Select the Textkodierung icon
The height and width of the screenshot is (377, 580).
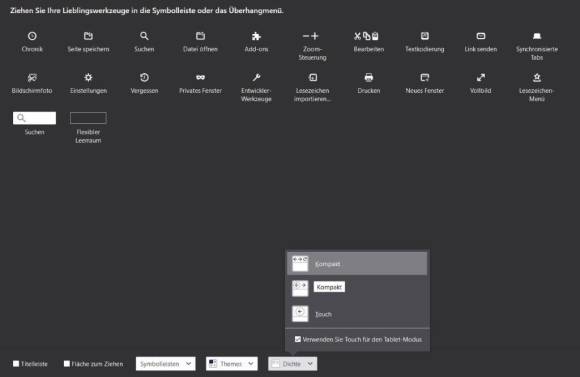pos(425,36)
